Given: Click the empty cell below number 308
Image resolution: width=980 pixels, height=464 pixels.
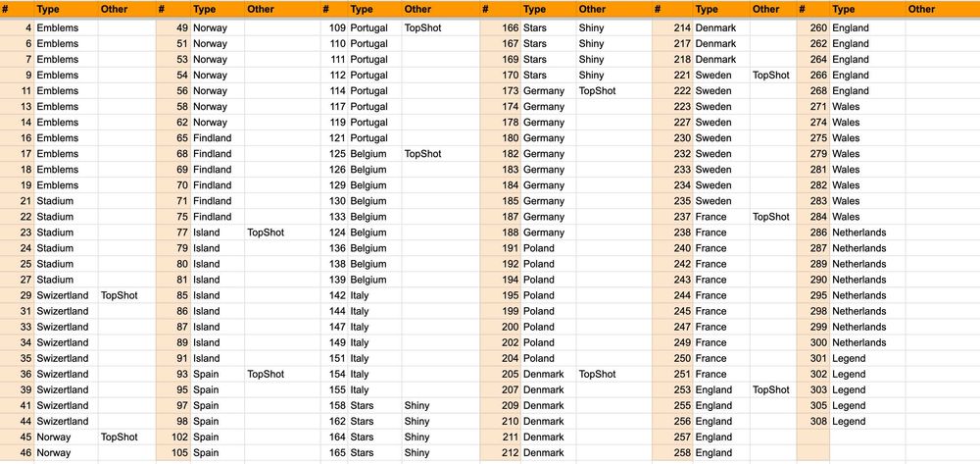Looking at the screenshot, I should (813, 438).
